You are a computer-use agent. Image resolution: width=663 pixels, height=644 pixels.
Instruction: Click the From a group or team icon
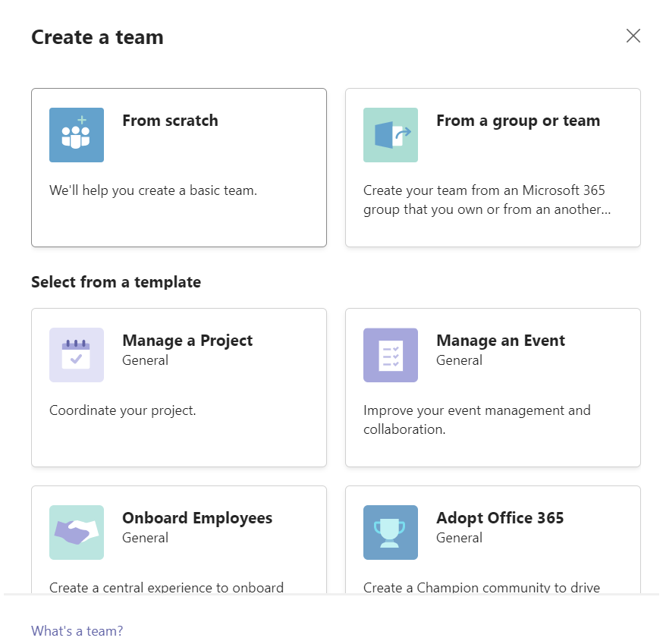(x=390, y=135)
